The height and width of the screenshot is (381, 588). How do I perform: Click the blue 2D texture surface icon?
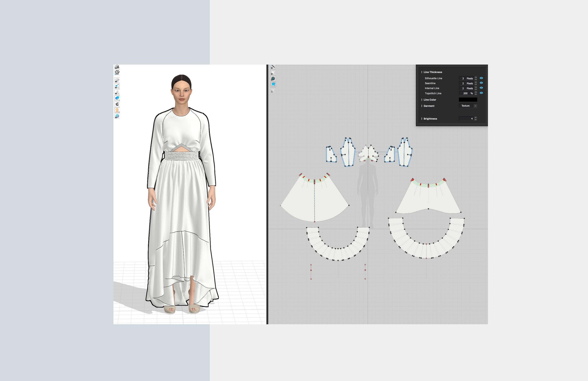(273, 85)
